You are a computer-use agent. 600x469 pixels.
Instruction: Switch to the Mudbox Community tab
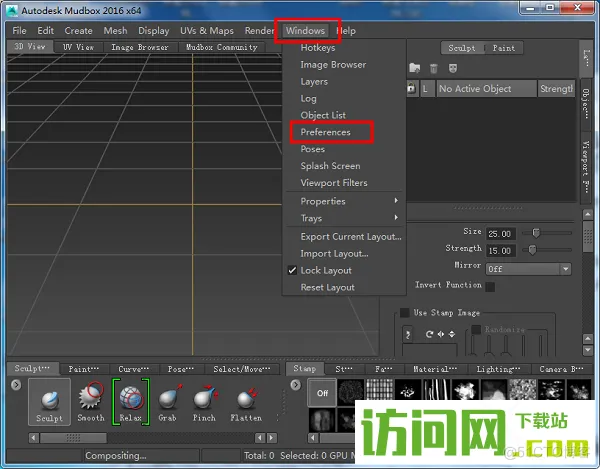[x=222, y=47]
